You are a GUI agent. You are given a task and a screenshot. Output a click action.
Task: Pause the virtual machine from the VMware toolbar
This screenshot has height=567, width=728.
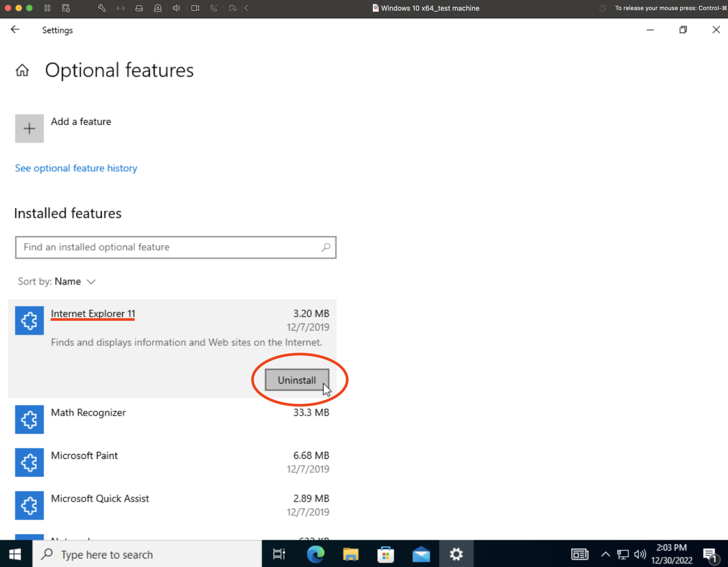tap(47, 8)
